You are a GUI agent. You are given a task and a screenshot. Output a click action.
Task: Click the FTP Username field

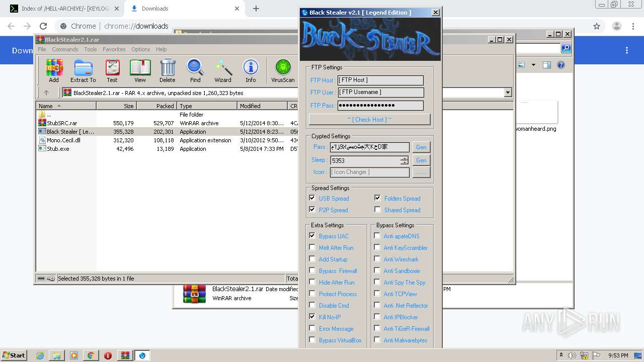[x=380, y=92]
